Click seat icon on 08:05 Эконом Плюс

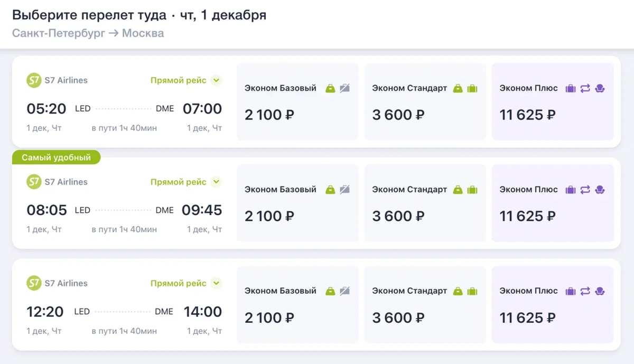[600, 190]
